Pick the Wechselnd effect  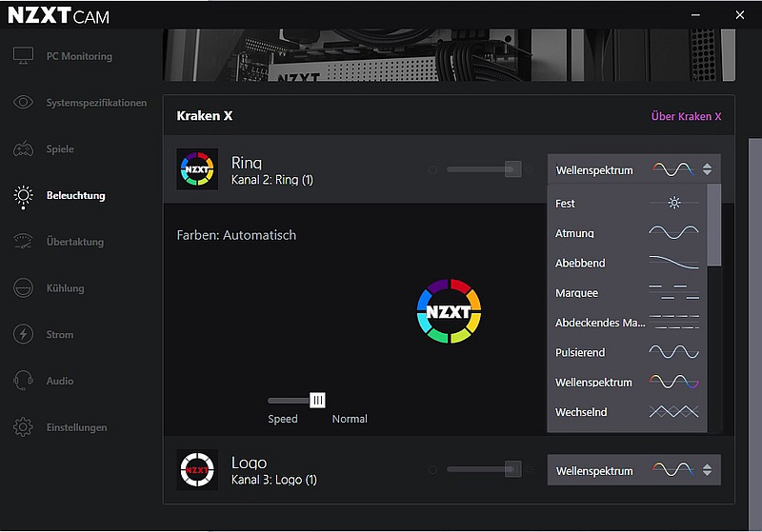(x=627, y=412)
